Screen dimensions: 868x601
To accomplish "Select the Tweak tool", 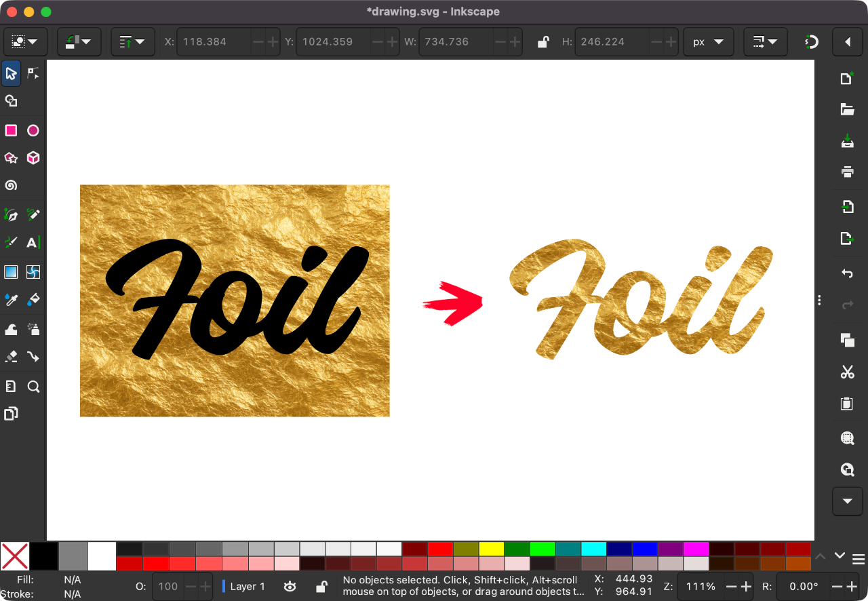I will click(x=11, y=330).
